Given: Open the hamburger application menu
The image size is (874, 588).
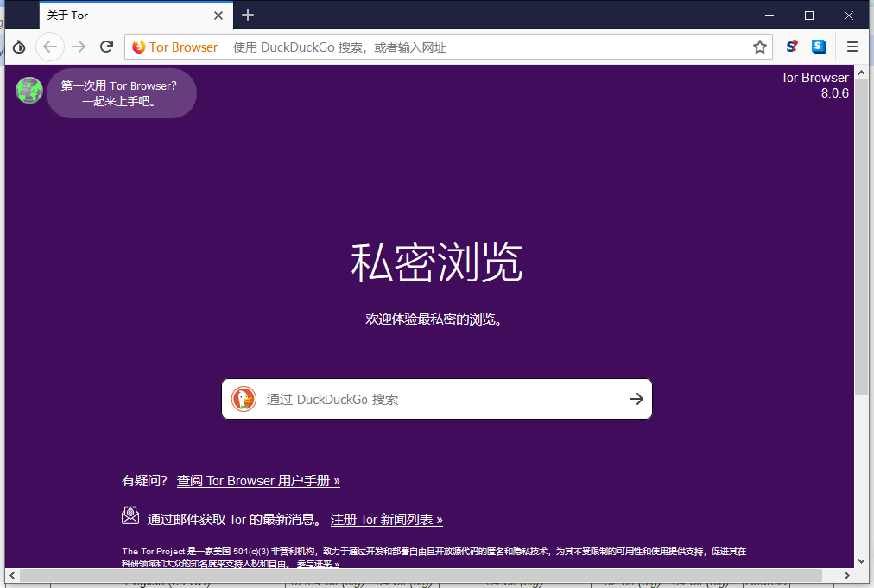Looking at the screenshot, I should point(852,47).
